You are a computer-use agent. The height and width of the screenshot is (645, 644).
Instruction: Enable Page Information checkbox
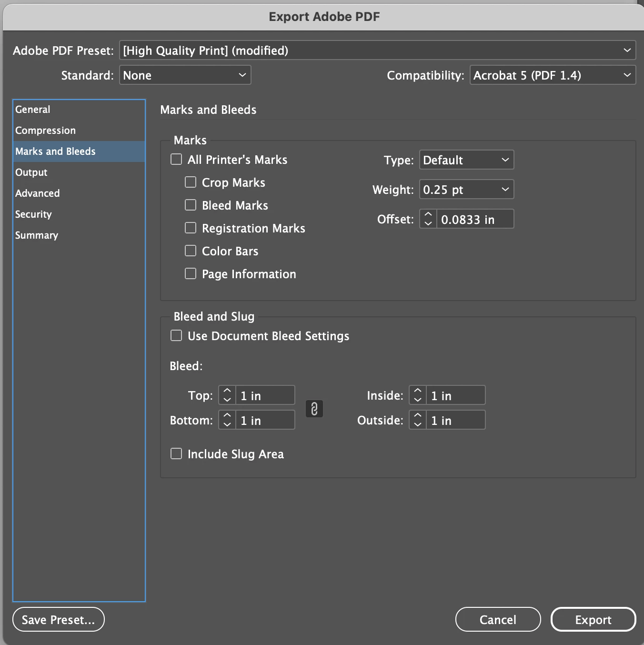click(191, 273)
